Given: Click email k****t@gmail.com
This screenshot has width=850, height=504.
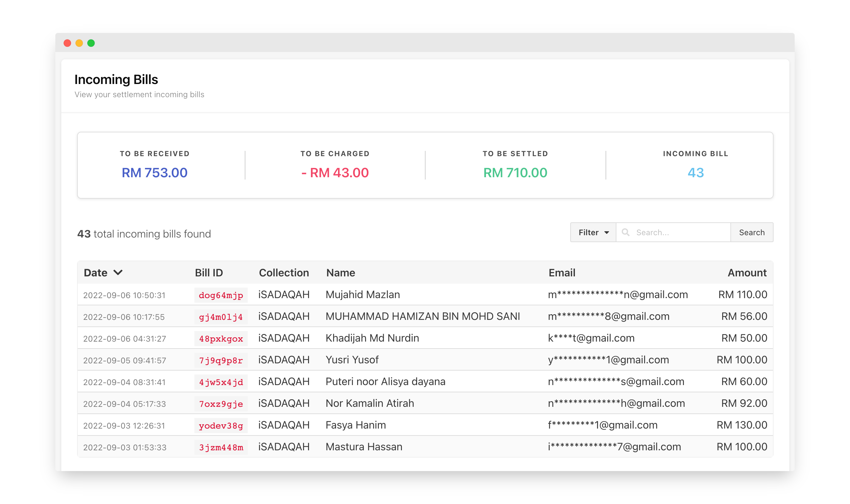Looking at the screenshot, I should (591, 338).
